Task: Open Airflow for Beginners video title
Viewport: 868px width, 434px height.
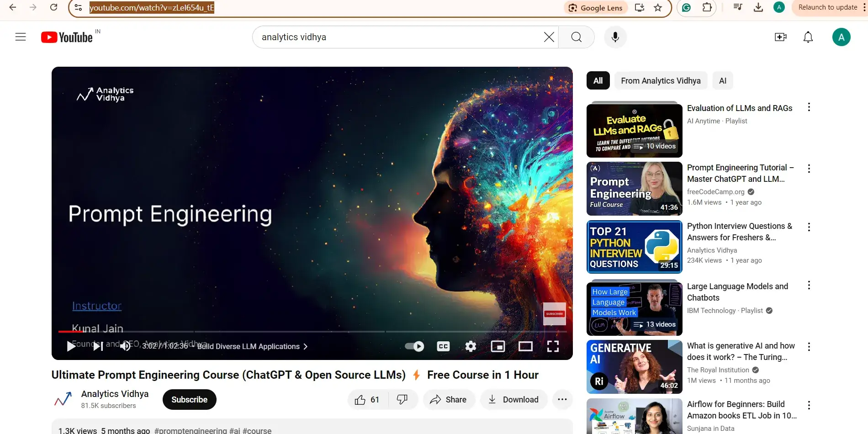Action: (742, 410)
